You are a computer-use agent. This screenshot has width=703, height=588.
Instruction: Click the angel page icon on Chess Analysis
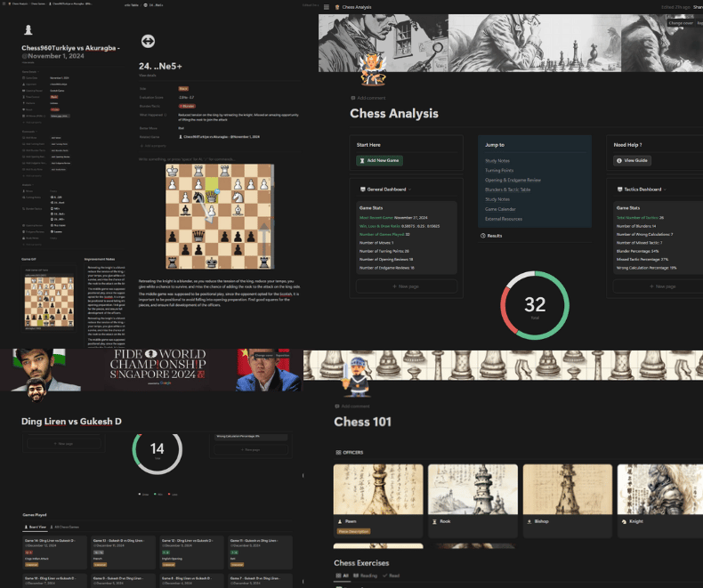373,69
